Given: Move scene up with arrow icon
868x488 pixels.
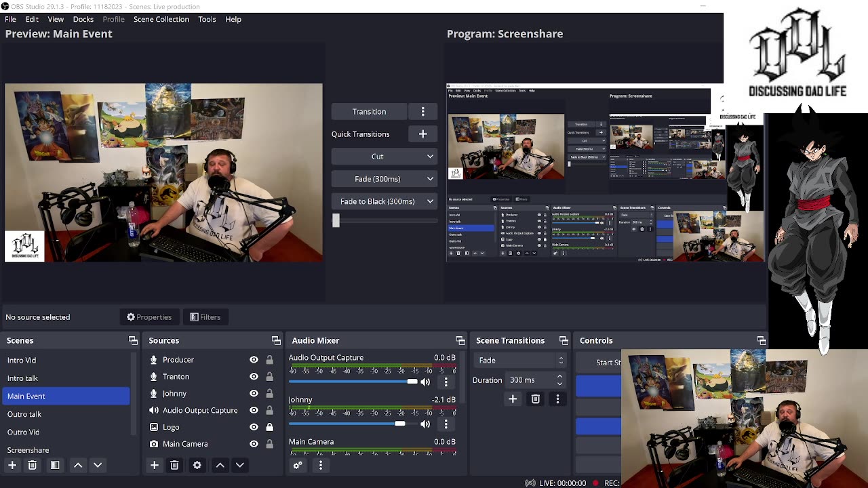Looking at the screenshot, I should pos(78,465).
